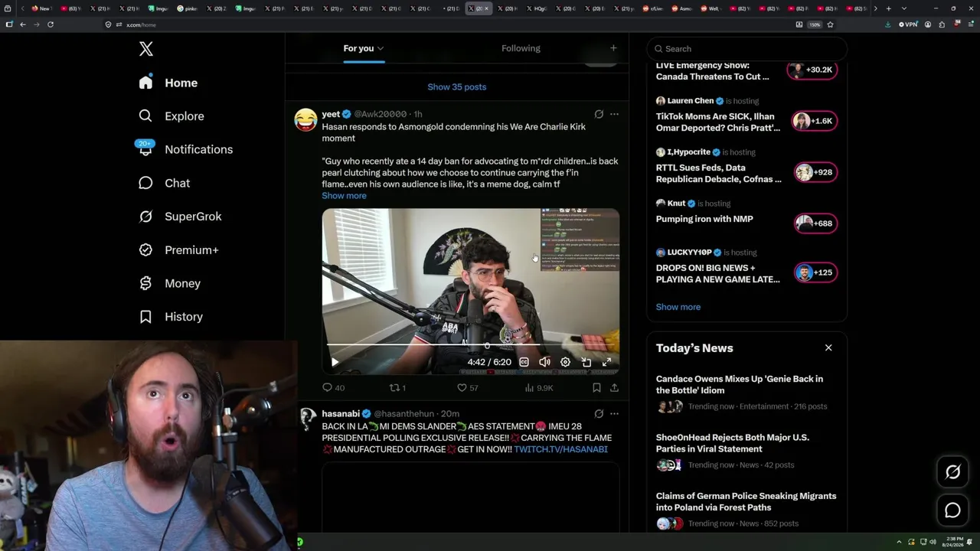
Task: Go back in the browser
Action: tap(23, 24)
